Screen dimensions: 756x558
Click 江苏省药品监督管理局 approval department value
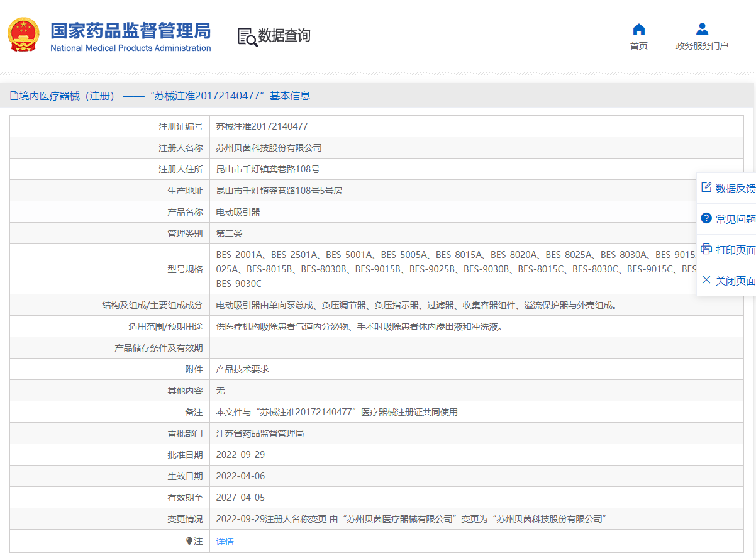(260, 433)
